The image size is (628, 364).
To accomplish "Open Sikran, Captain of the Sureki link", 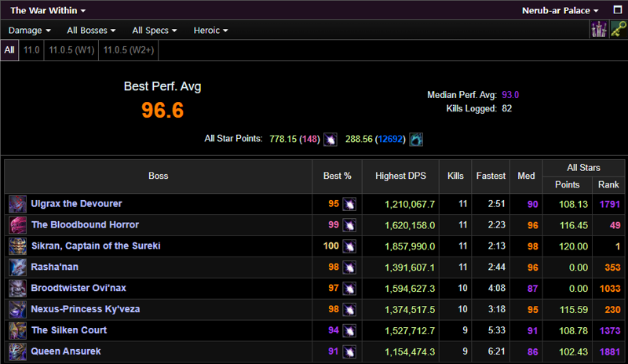I will tap(96, 246).
